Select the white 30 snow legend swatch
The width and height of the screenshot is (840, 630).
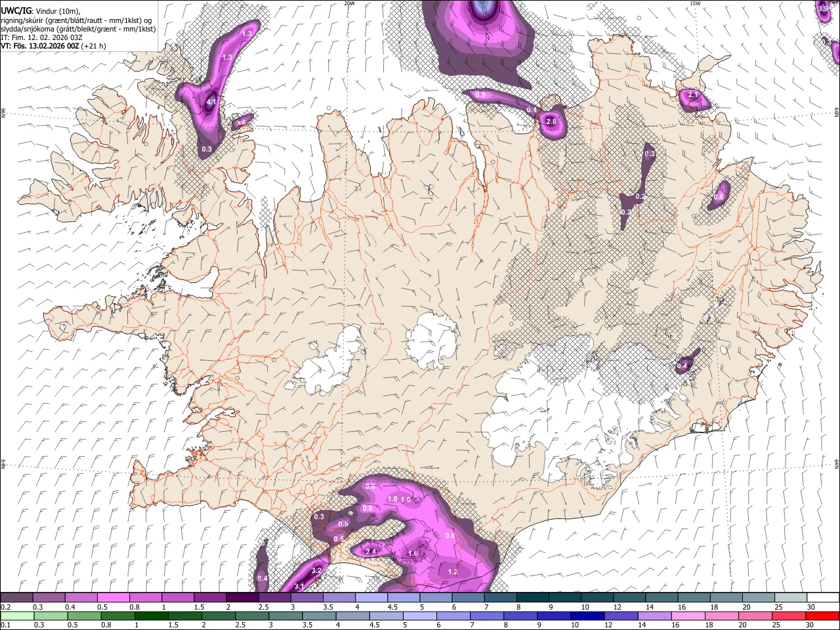(x=823, y=597)
